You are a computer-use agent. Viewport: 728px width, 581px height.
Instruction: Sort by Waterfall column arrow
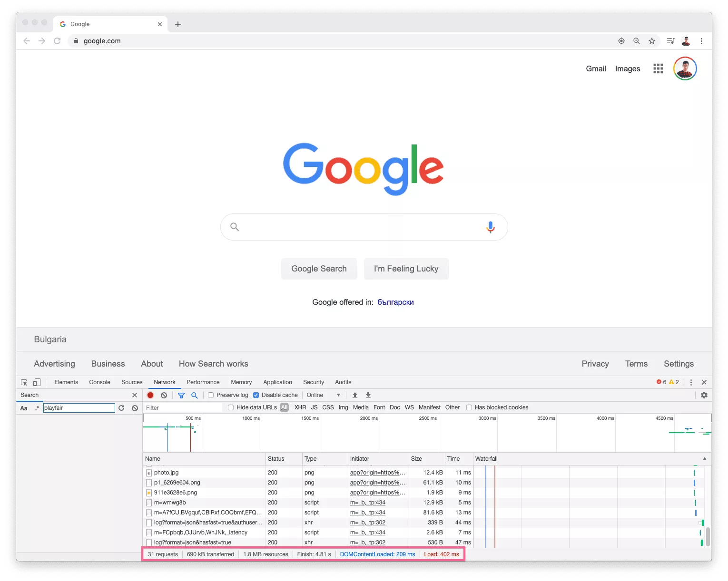click(x=705, y=459)
